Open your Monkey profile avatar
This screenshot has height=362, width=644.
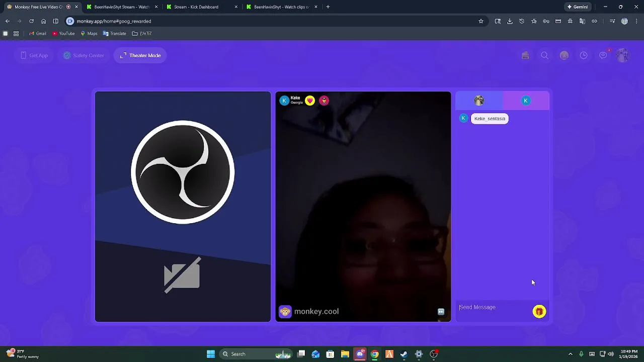[x=623, y=55]
